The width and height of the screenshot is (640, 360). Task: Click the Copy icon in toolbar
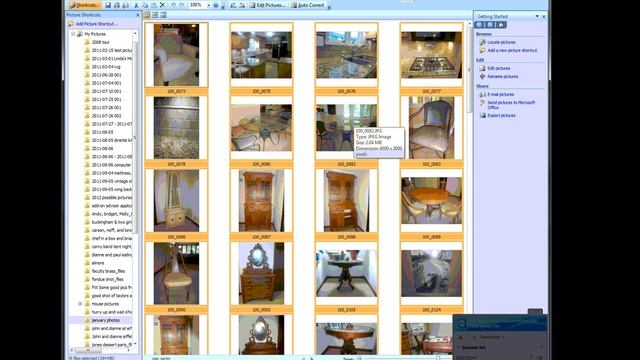145,5
